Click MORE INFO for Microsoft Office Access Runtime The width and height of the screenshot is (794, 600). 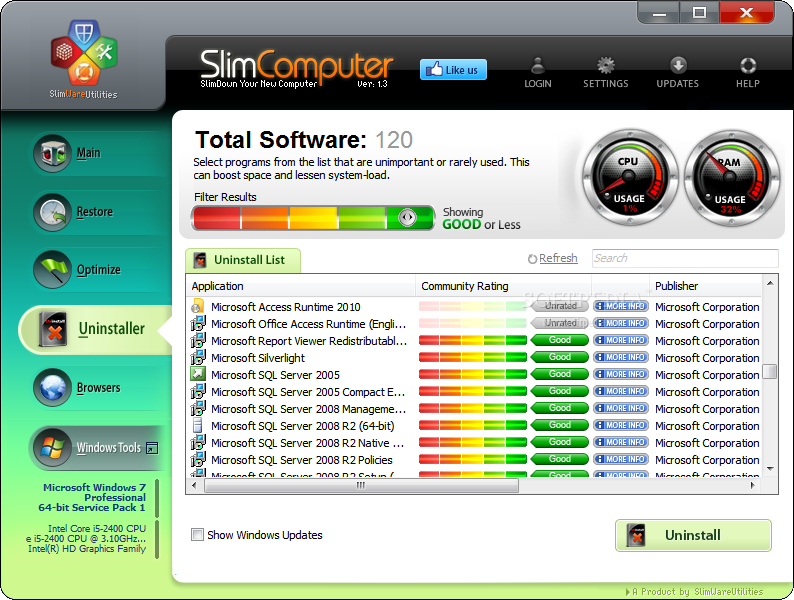(x=621, y=323)
